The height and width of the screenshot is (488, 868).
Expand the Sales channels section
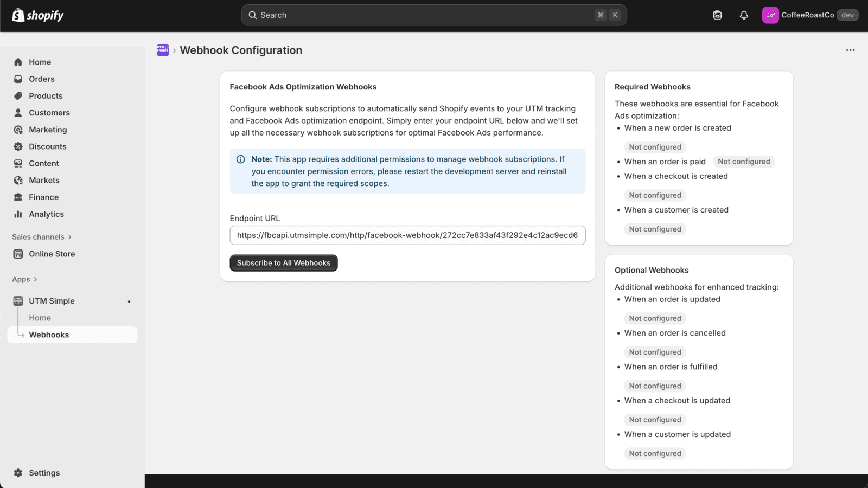point(42,236)
